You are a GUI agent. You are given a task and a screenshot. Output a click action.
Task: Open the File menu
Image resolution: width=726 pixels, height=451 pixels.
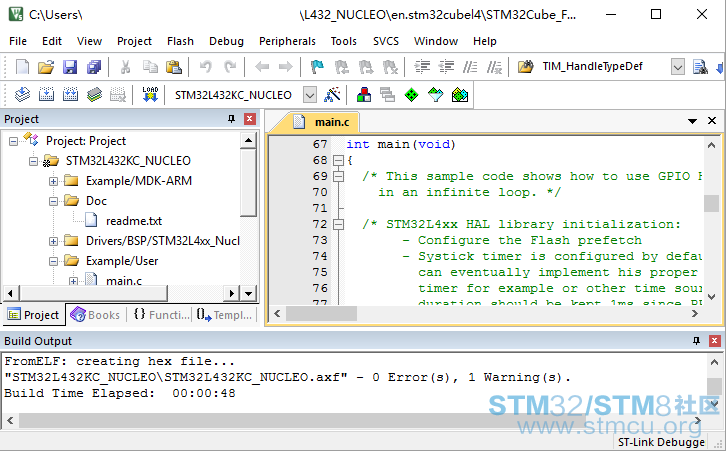18,41
